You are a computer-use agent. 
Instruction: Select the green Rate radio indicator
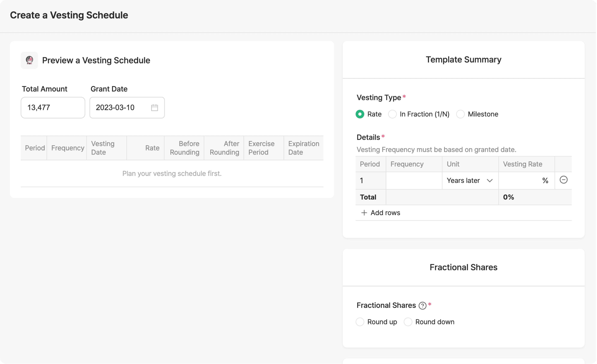(360, 114)
